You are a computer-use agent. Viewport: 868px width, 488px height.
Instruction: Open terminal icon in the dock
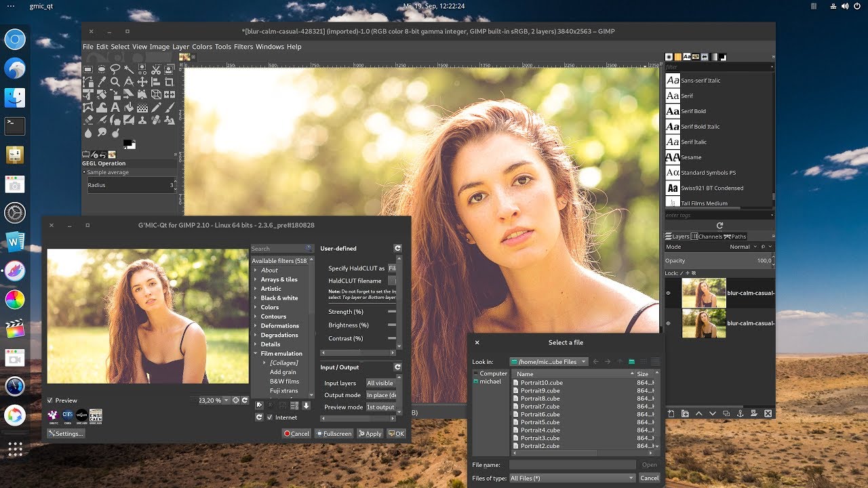point(15,125)
